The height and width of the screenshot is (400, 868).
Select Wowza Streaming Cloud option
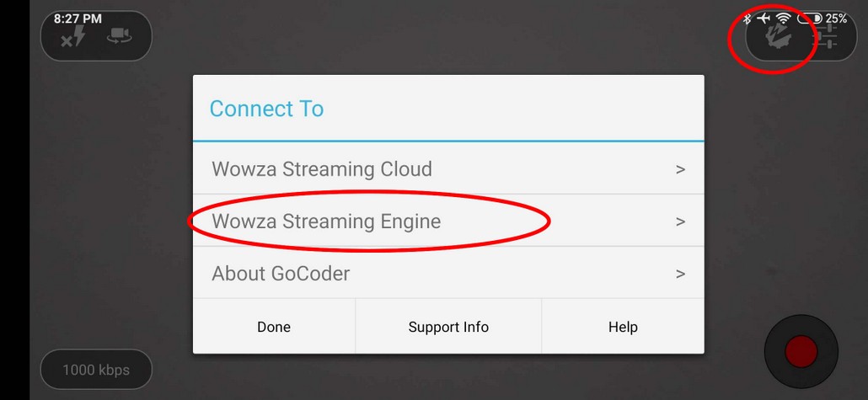coord(322,169)
